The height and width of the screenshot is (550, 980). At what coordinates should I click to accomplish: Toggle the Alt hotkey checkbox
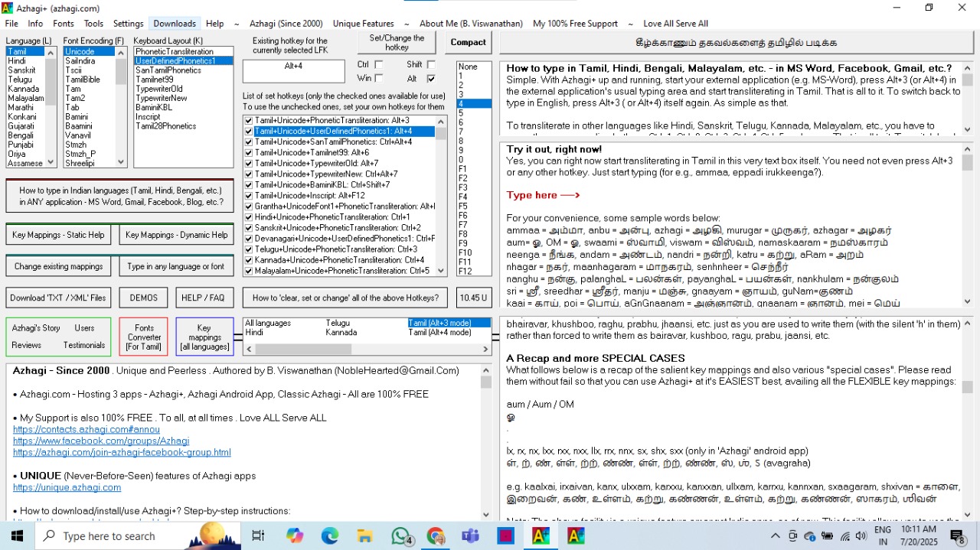[x=431, y=79]
